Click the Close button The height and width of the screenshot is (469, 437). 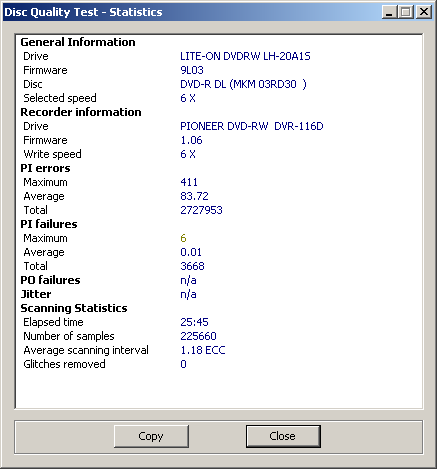coord(283,436)
